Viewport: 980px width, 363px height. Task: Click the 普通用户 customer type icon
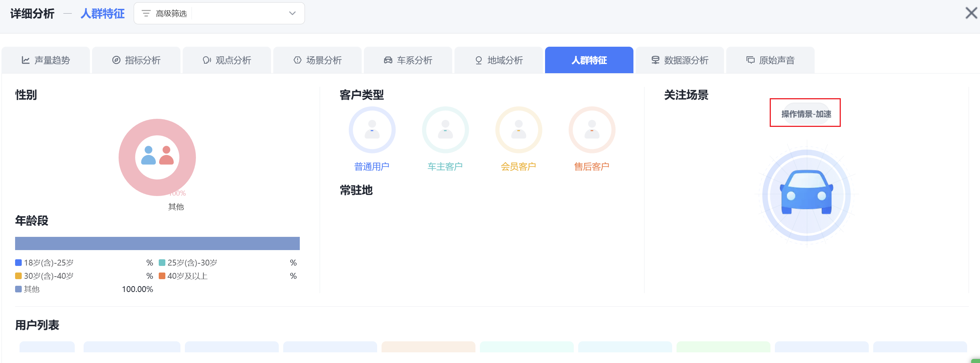point(372,129)
